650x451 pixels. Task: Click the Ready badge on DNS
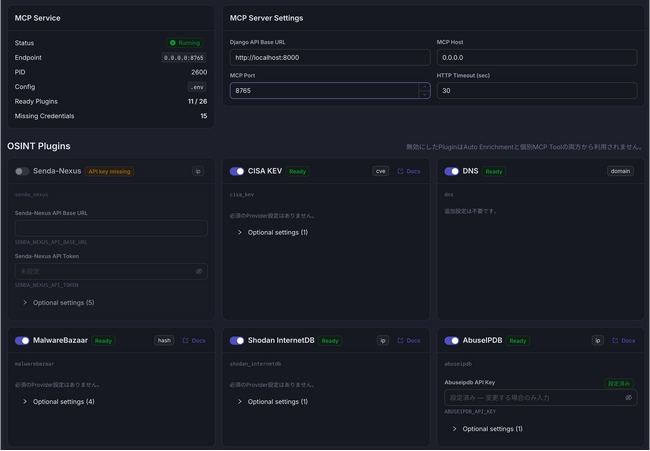tap(494, 171)
